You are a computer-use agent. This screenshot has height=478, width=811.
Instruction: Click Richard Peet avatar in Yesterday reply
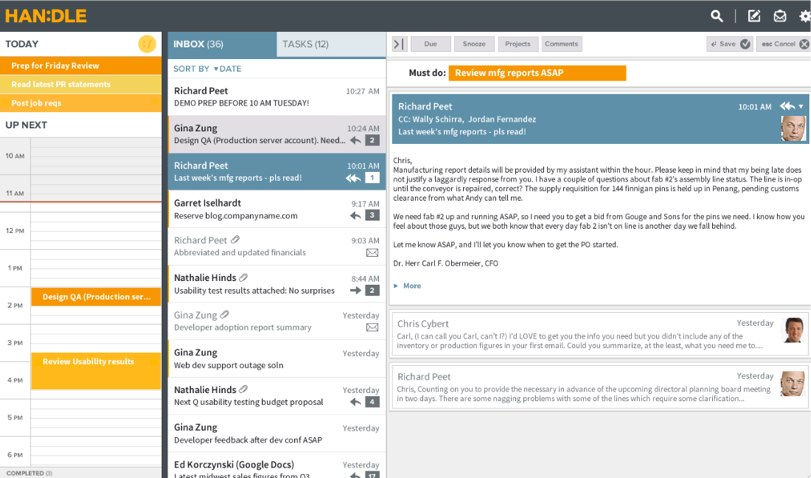coord(792,384)
